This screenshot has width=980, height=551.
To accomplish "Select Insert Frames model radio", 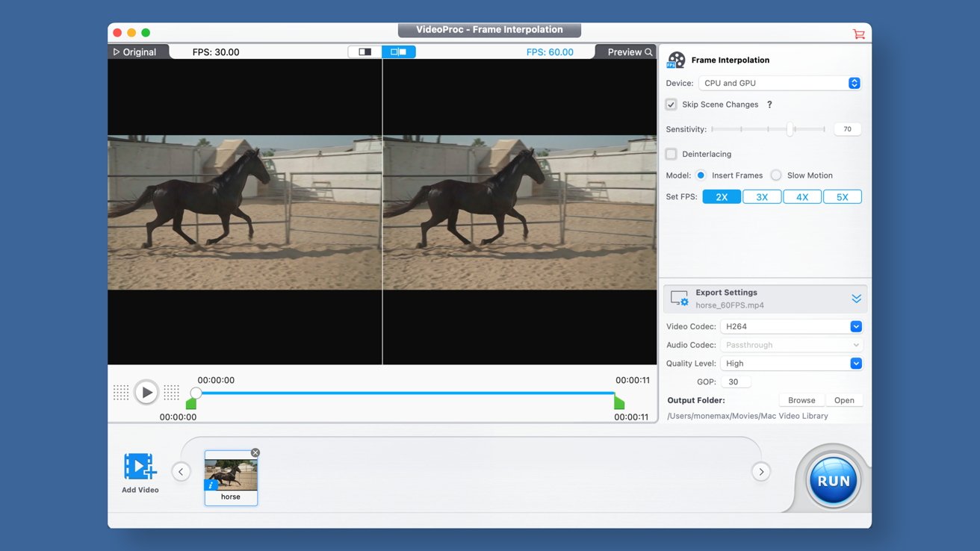I will pyautogui.click(x=701, y=175).
